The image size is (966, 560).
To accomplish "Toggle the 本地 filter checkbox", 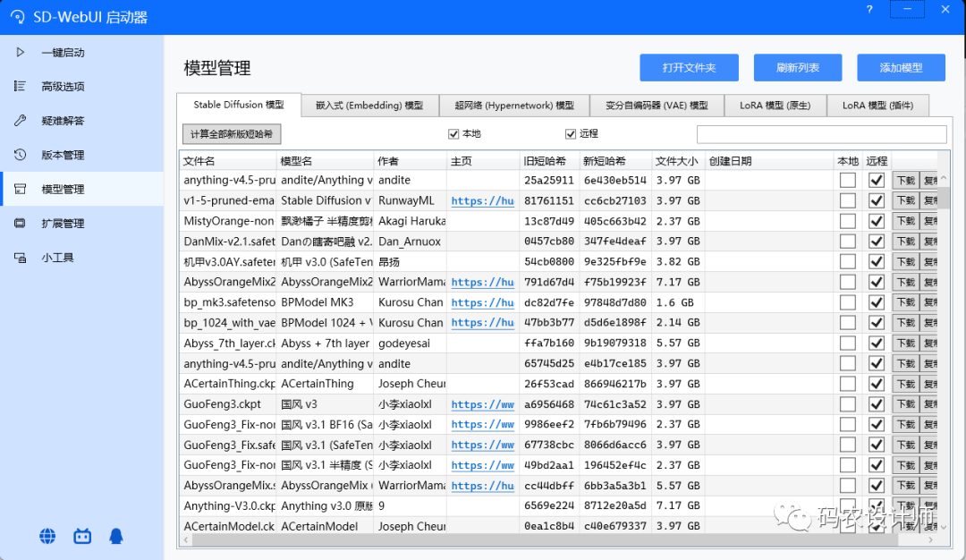I will pos(453,134).
